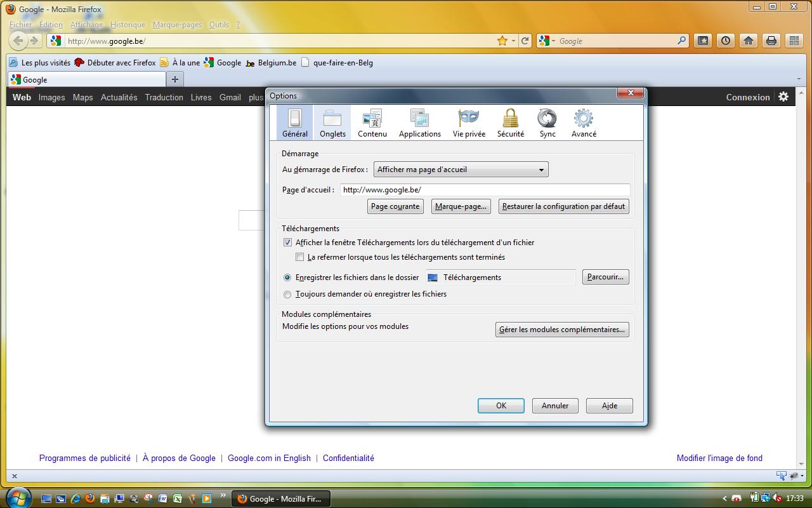812x508 pixels.
Task: Launch Excel from quick launch bar
Action: click(178, 499)
